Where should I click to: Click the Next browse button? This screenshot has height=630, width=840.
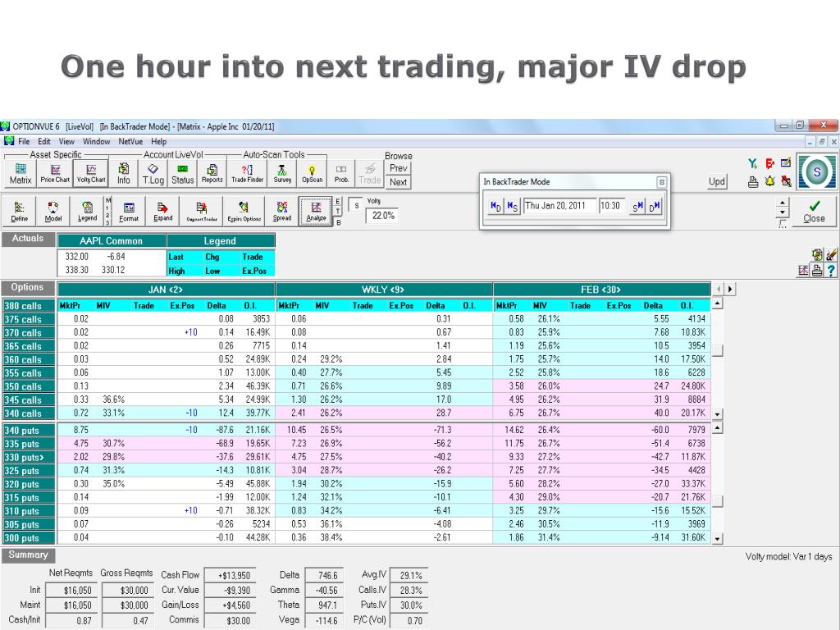(x=398, y=182)
